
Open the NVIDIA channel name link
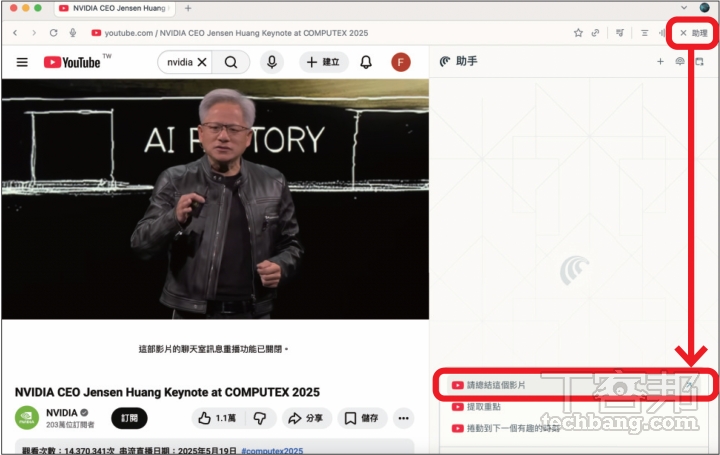point(62,412)
